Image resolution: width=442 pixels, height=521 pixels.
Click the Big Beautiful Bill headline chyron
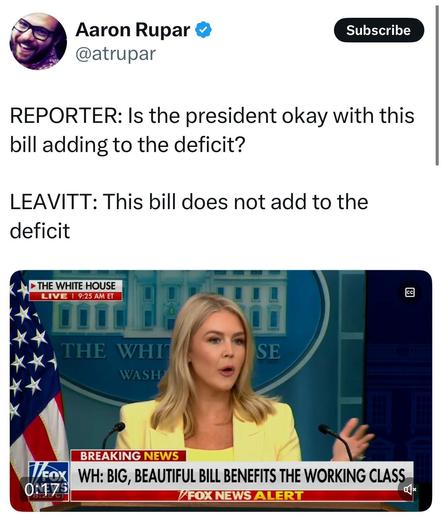(242, 476)
